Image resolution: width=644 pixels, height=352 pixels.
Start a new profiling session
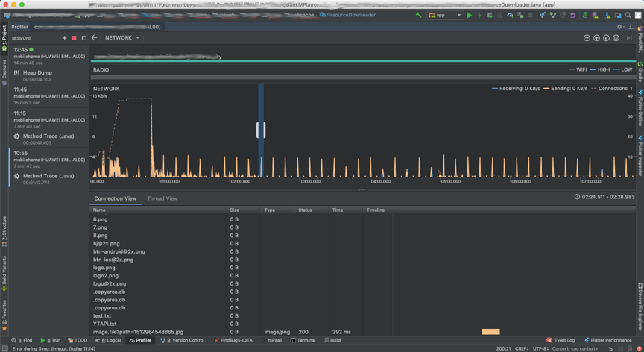click(x=65, y=38)
